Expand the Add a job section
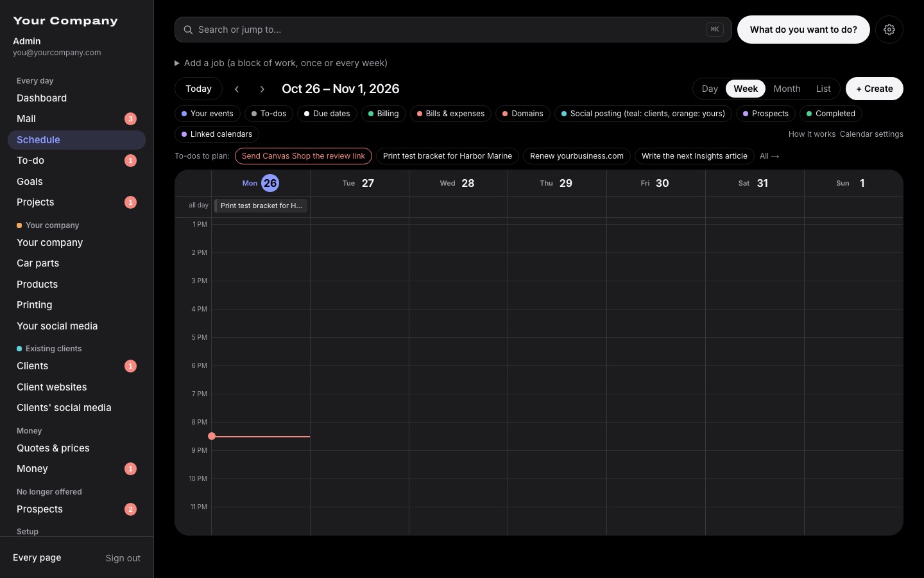 tap(281, 63)
